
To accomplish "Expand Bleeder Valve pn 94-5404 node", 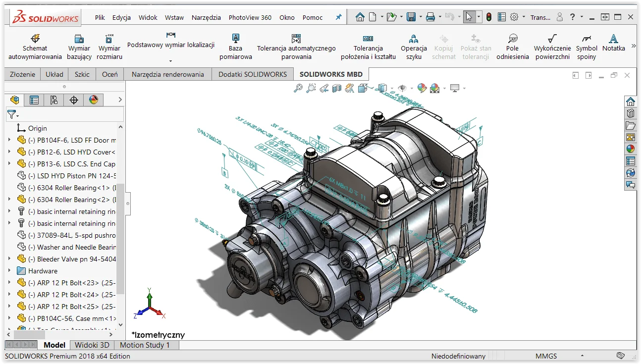I will (9, 259).
